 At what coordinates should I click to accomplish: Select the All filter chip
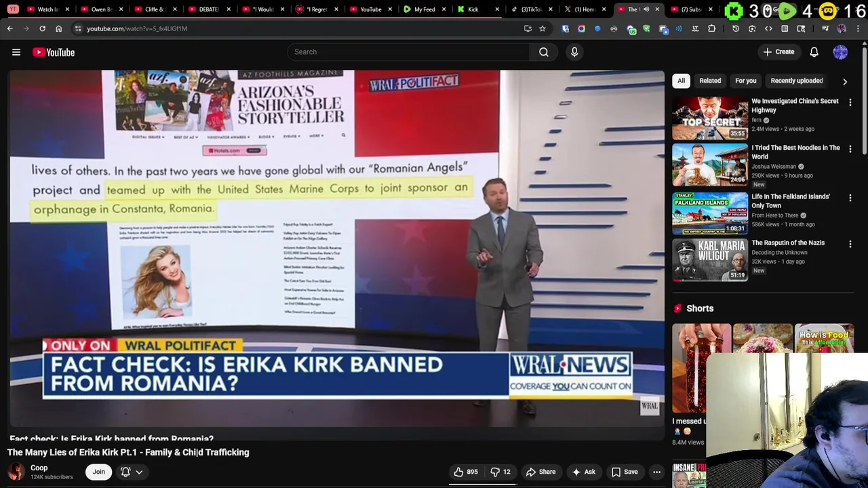click(681, 81)
